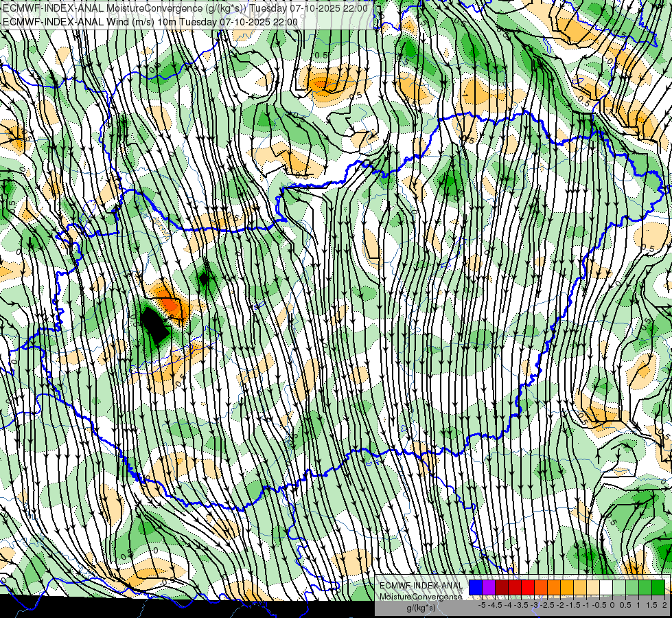This screenshot has width=672, height=618.
Task: Click the darkest green swatch ending at 2
Action: coord(659,587)
